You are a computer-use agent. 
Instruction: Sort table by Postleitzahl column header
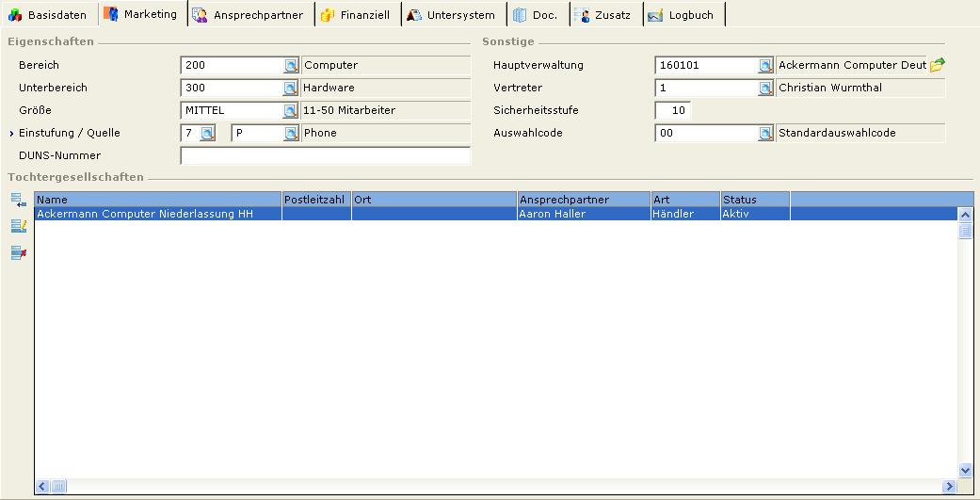click(x=316, y=200)
